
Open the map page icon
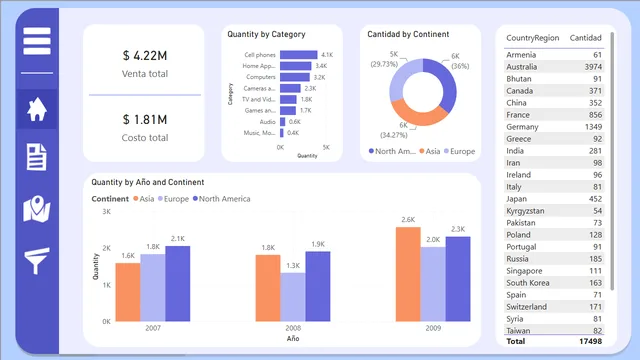click(37, 209)
